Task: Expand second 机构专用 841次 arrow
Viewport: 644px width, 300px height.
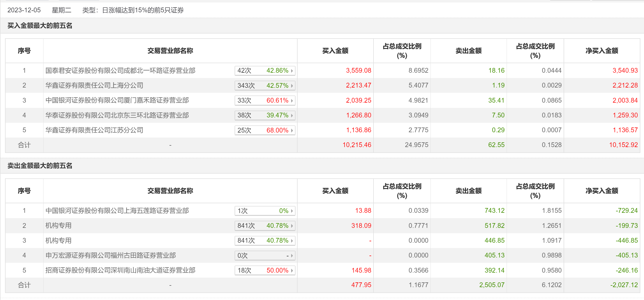Action: coord(292,240)
